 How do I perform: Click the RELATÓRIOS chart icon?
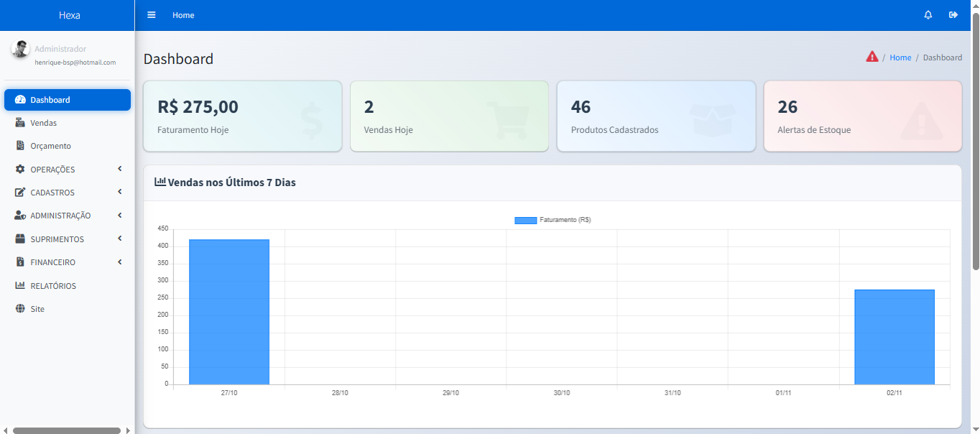point(20,286)
